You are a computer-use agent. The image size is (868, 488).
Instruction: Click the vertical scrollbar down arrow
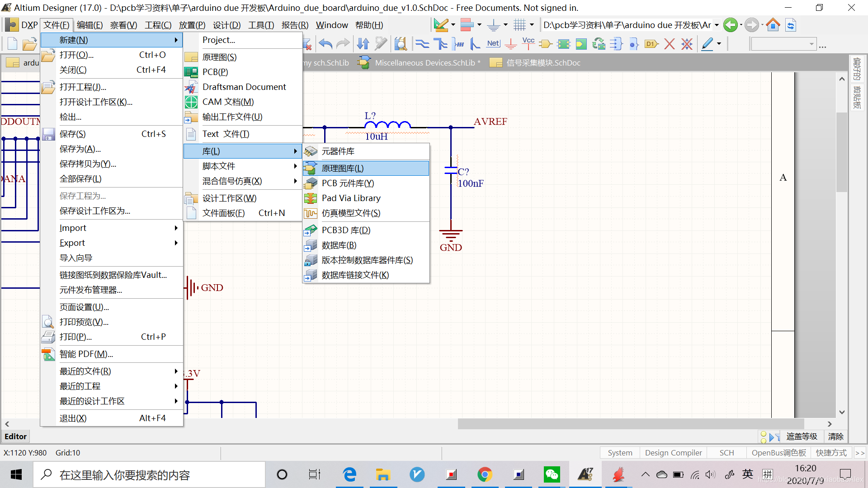click(x=842, y=412)
